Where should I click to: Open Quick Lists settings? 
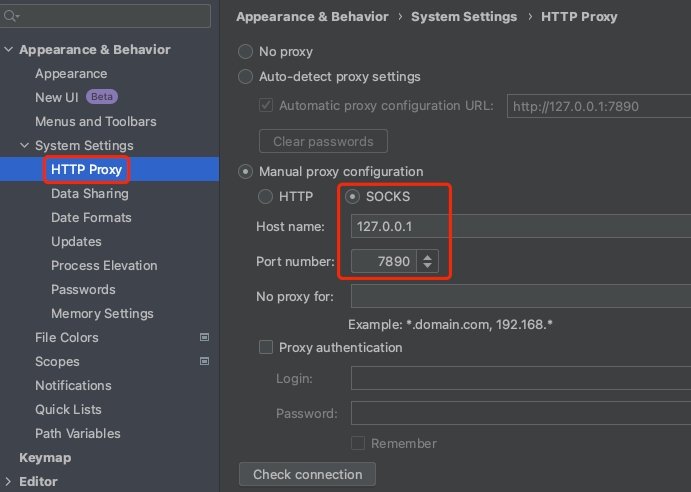pos(68,409)
